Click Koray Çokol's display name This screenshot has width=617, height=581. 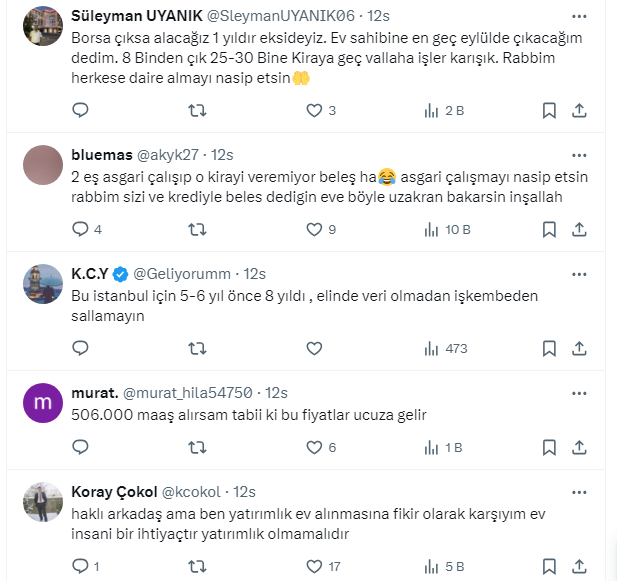click(x=114, y=492)
